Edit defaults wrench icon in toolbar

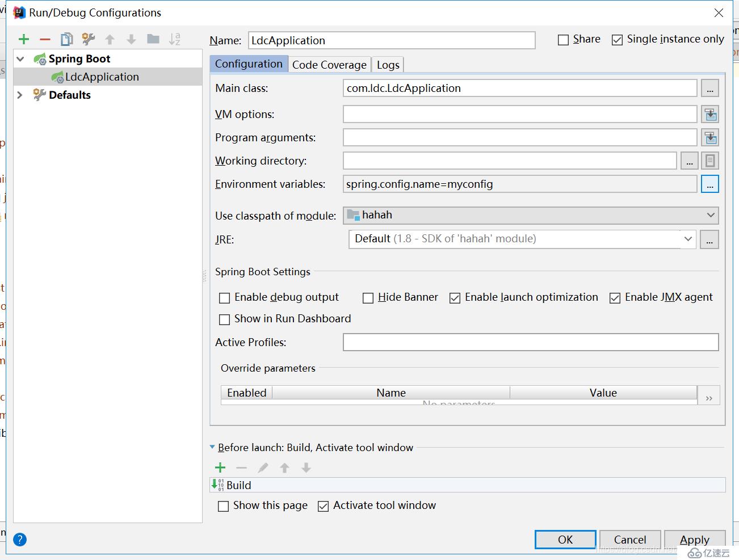[89, 39]
